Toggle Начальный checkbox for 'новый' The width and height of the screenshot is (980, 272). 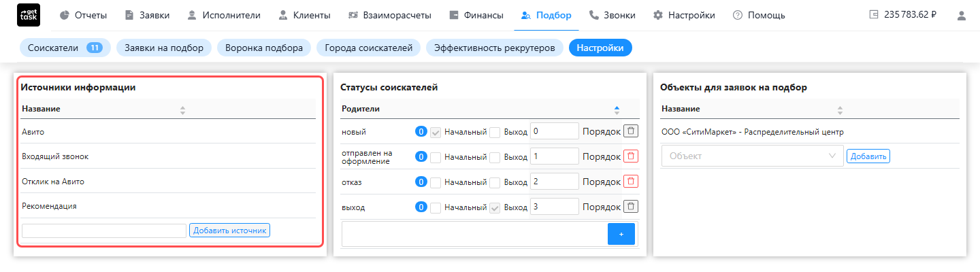(436, 132)
